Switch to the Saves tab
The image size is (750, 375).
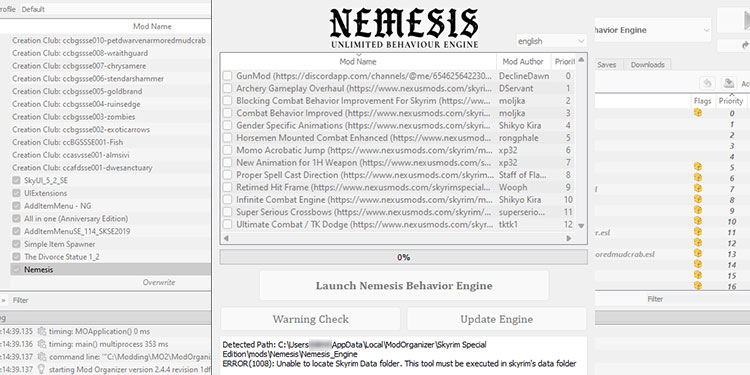click(607, 65)
